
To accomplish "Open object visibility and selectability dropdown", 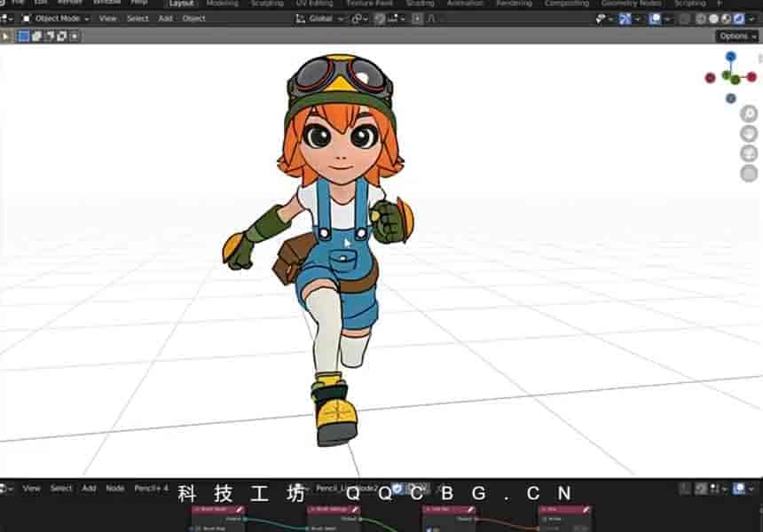I will (603, 19).
